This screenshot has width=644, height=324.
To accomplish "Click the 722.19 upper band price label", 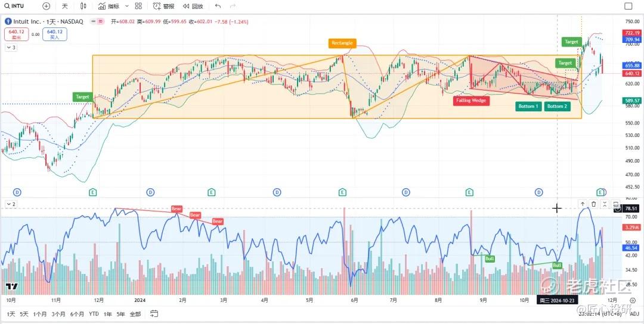I will click(632, 33).
